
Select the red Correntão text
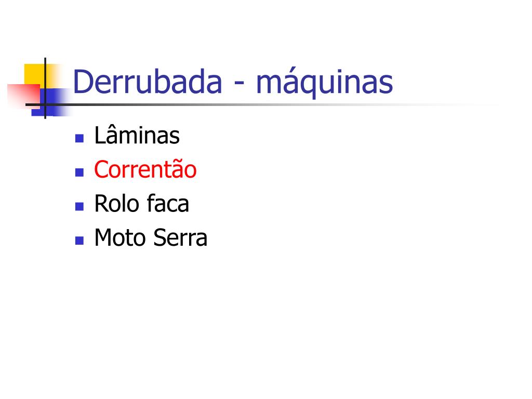tap(145, 169)
